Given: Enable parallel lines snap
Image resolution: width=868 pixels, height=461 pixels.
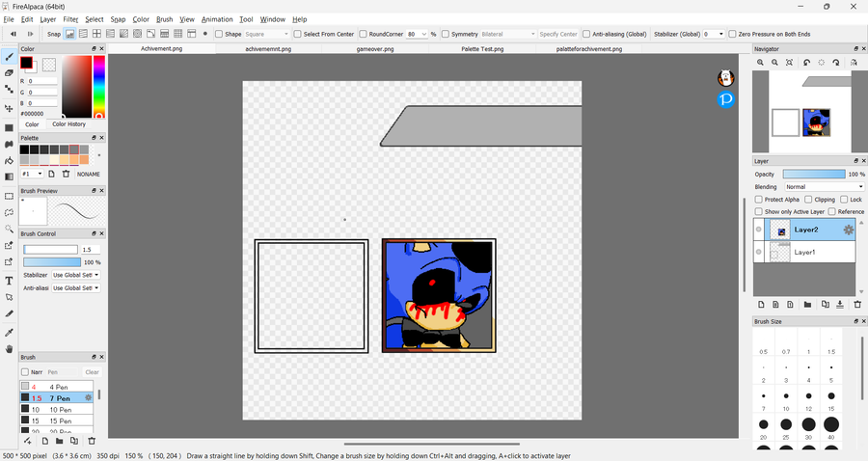Looking at the screenshot, I should point(83,34).
